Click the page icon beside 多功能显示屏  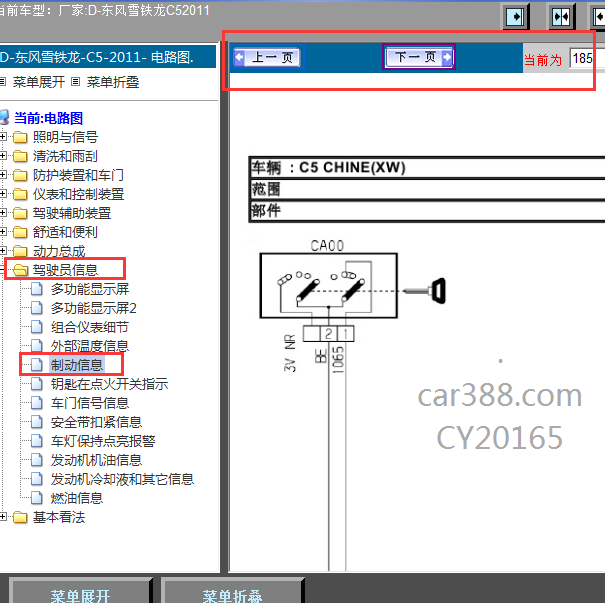(37, 289)
